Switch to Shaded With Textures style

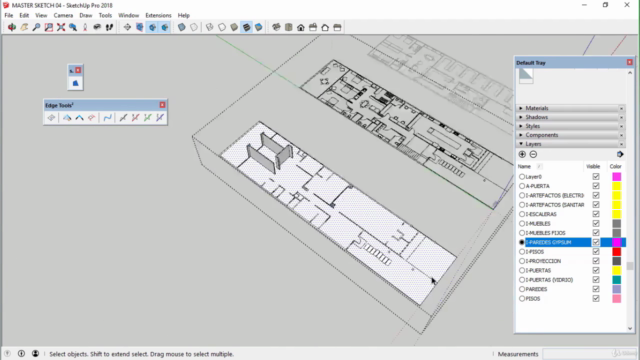coord(247,27)
